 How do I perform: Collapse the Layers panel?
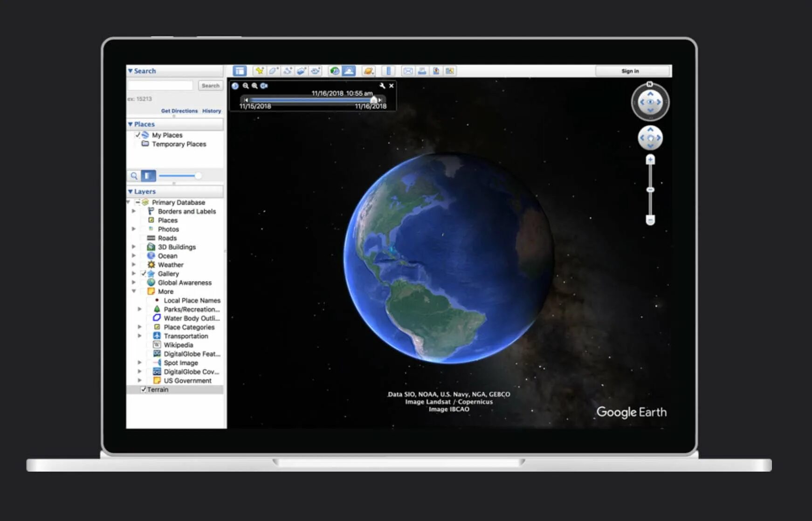coord(131,192)
